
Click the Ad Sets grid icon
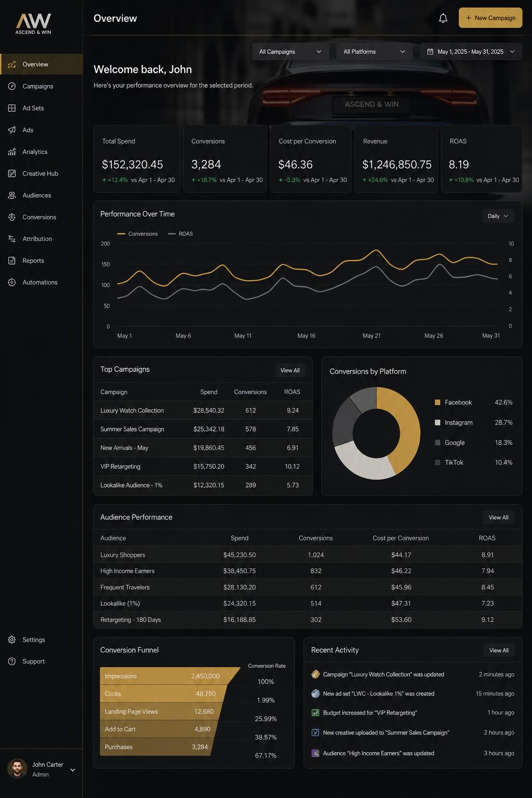click(12, 108)
